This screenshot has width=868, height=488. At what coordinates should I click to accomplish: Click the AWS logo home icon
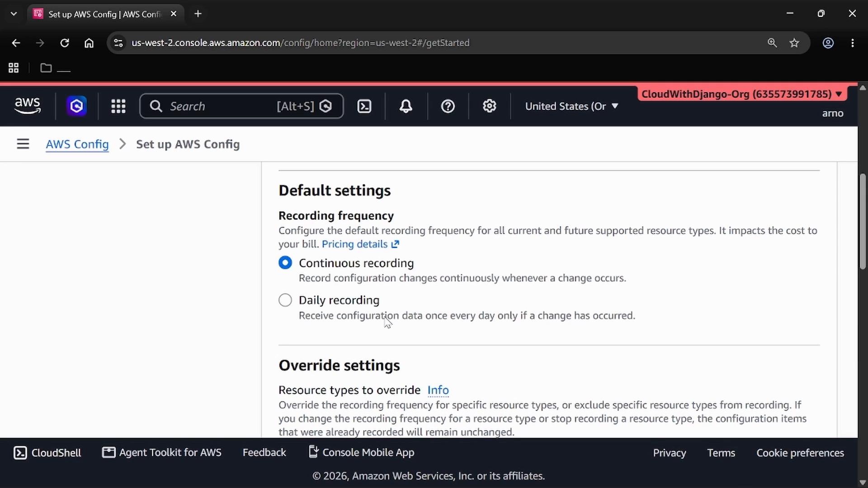tap(28, 106)
